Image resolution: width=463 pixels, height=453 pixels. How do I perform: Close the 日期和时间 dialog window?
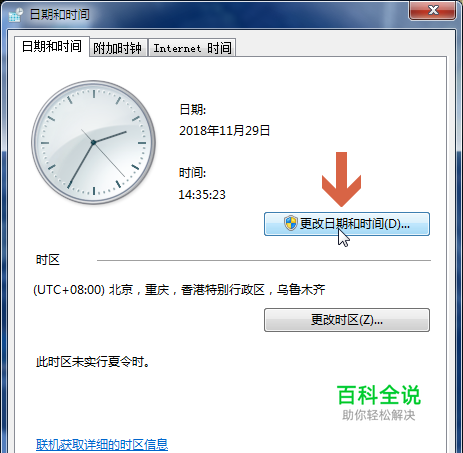[433, 10]
